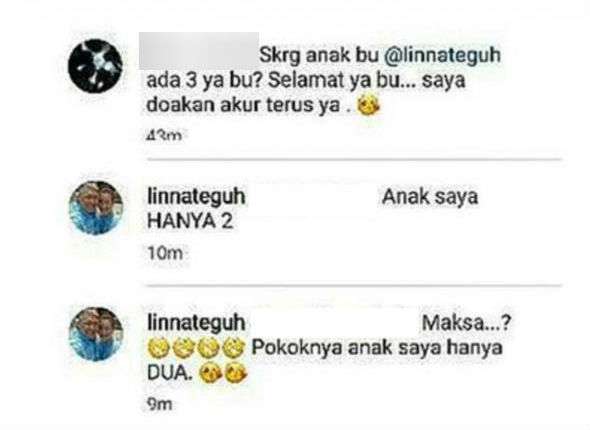Image resolution: width=590 pixels, height=430 pixels.
Task: Tap the last kissing emoji after "DUA."
Action: (x=236, y=373)
